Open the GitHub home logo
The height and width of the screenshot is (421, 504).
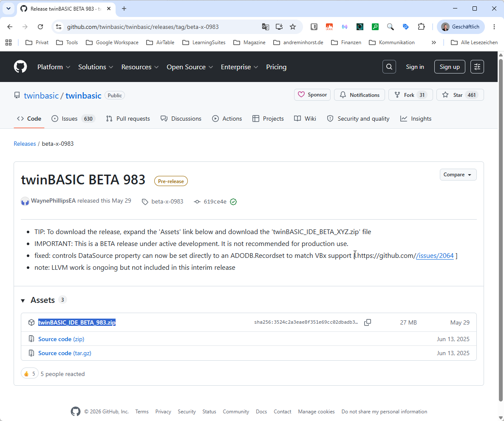tap(20, 67)
